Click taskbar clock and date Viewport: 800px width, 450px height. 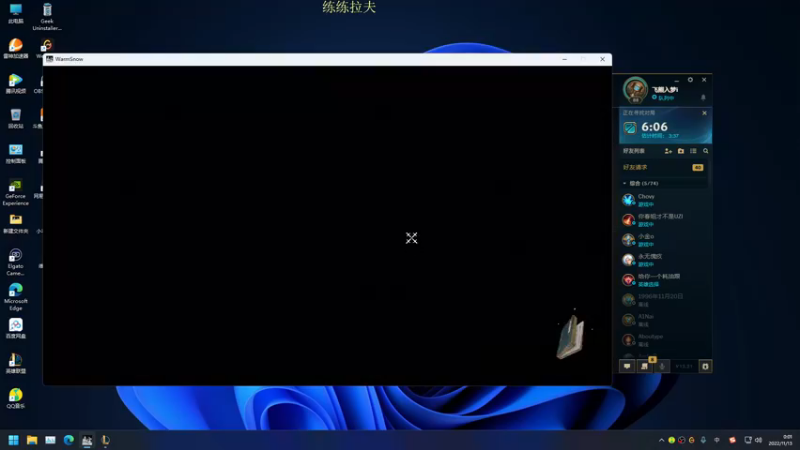(781, 440)
